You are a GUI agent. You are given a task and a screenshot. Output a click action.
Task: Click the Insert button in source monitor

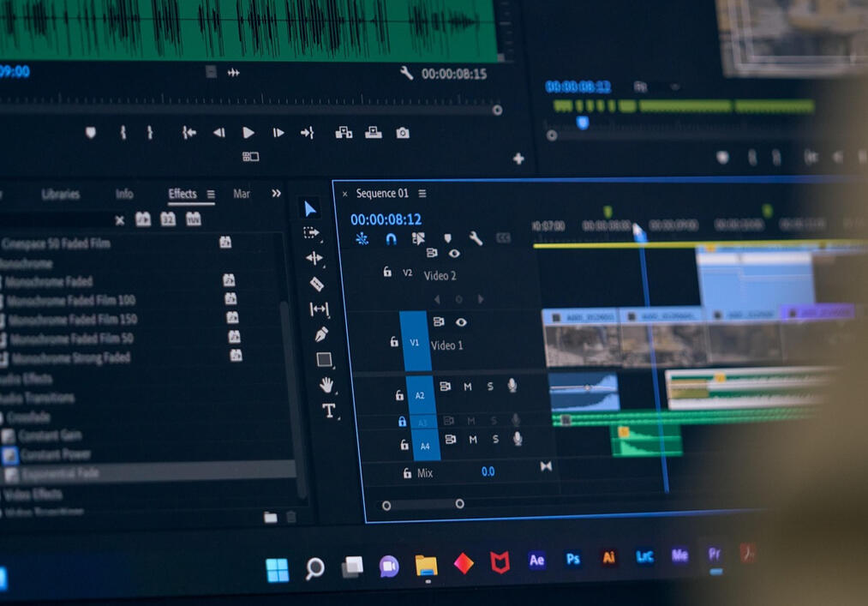tap(344, 132)
